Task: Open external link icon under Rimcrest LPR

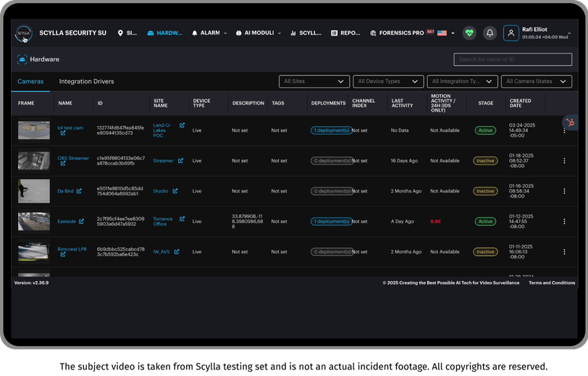Action: (63, 254)
